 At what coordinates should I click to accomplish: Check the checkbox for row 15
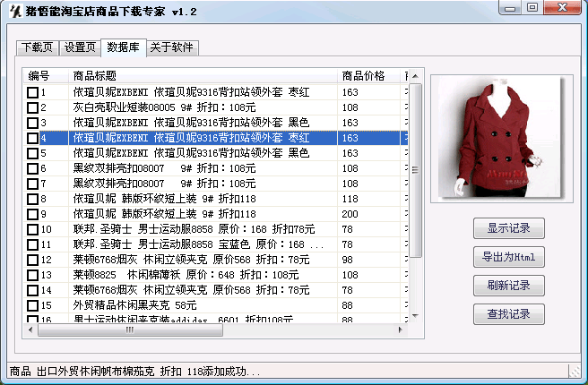pyautogui.click(x=32, y=305)
